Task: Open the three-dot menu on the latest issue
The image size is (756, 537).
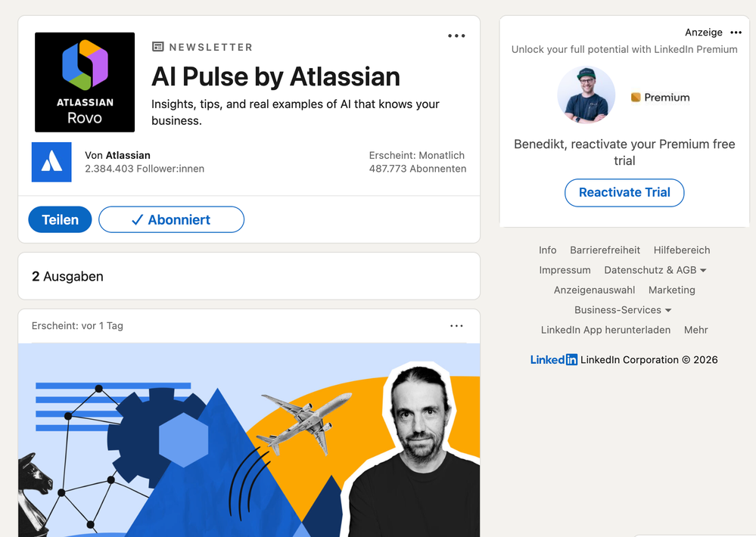Action: 456,326
